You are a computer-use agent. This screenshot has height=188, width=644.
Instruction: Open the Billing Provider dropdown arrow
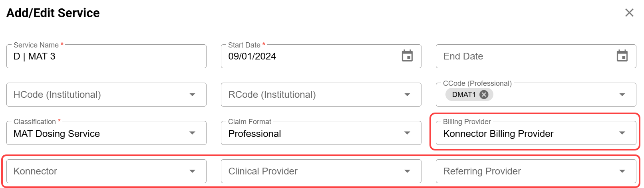click(622, 133)
